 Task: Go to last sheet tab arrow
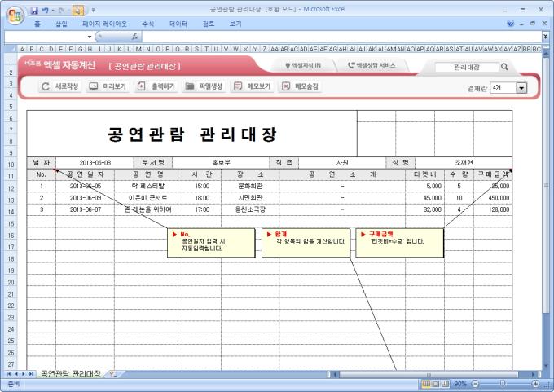click(31, 374)
